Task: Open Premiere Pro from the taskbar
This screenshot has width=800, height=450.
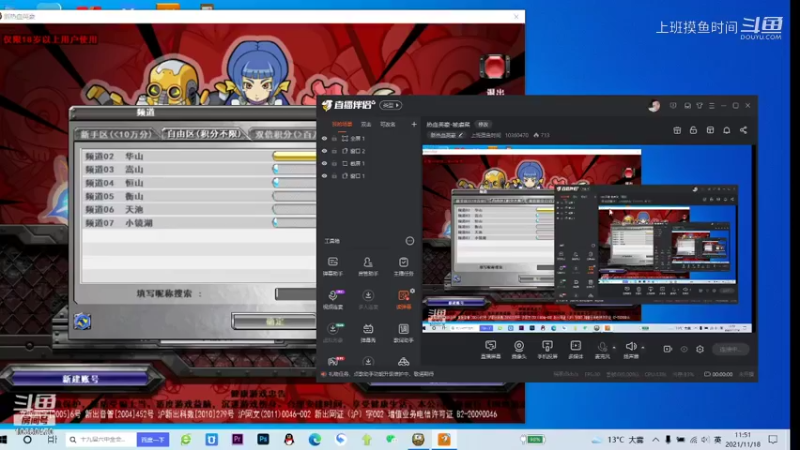Action: 237,439
